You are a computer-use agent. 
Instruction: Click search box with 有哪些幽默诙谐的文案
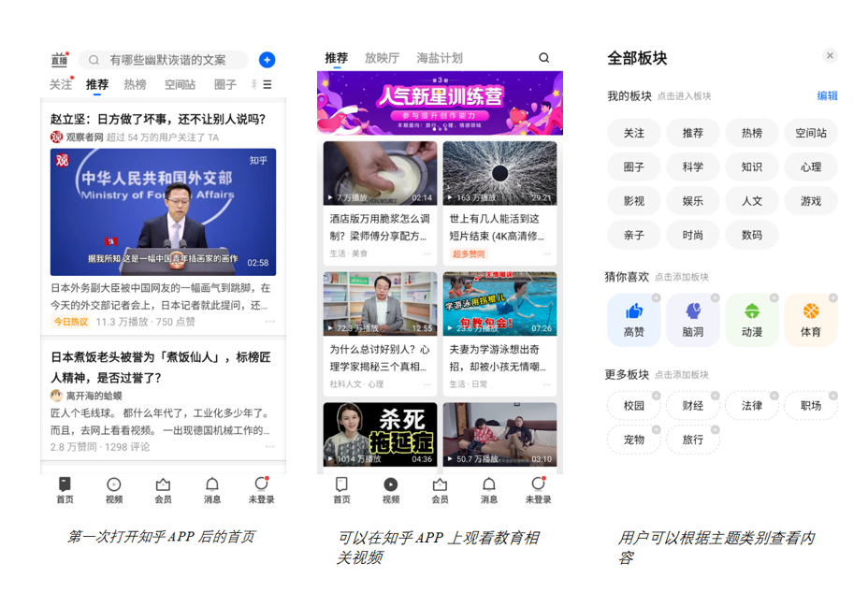tap(164, 60)
